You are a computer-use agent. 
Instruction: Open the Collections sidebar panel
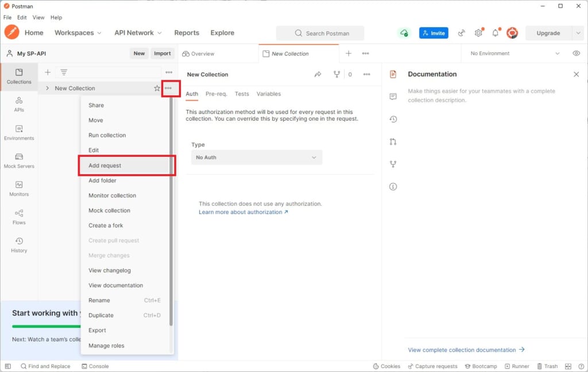(x=19, y=76)
